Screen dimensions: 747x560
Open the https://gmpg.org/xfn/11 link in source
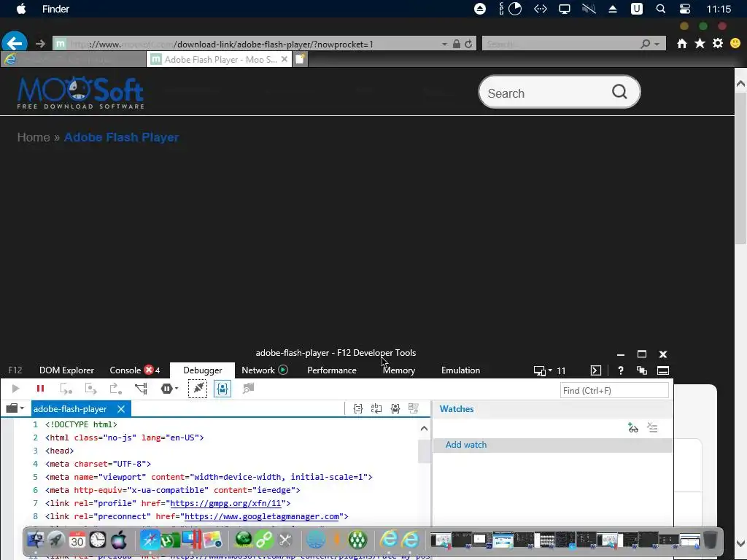[x=226, y=503]
